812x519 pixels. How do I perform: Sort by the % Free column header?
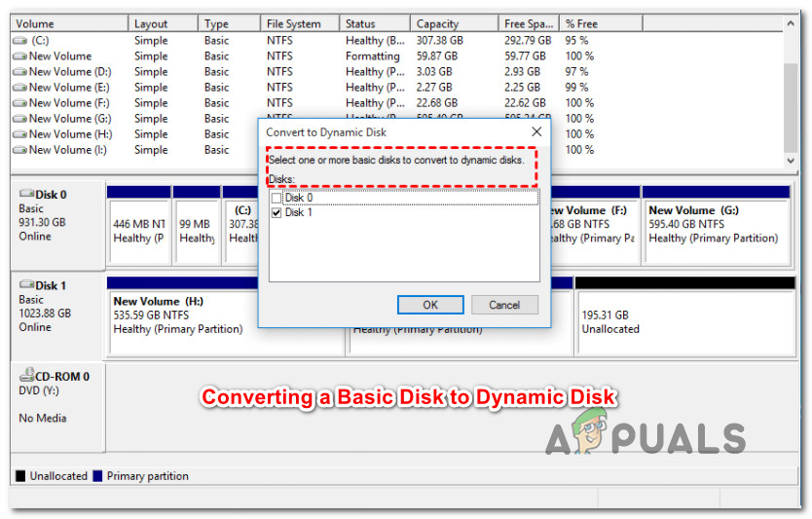601,23
